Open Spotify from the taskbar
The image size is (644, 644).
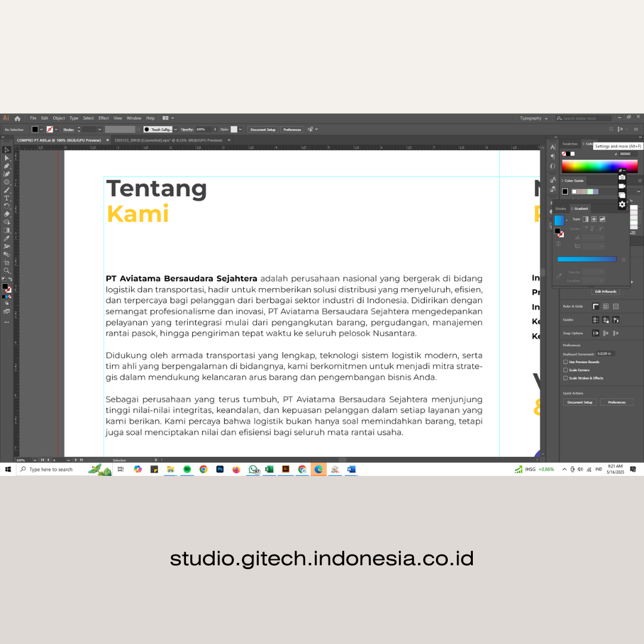(187, 469)
